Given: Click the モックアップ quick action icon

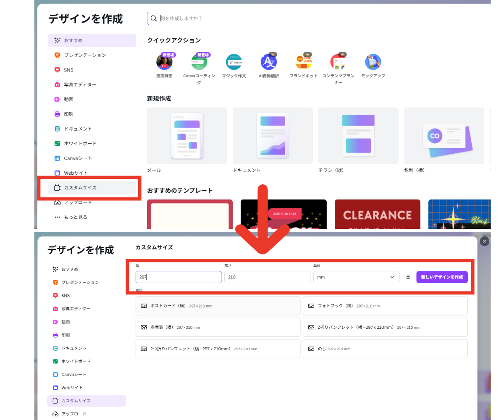Looking at the screenshot, I should pyautogui.click(x=373, y=62).
